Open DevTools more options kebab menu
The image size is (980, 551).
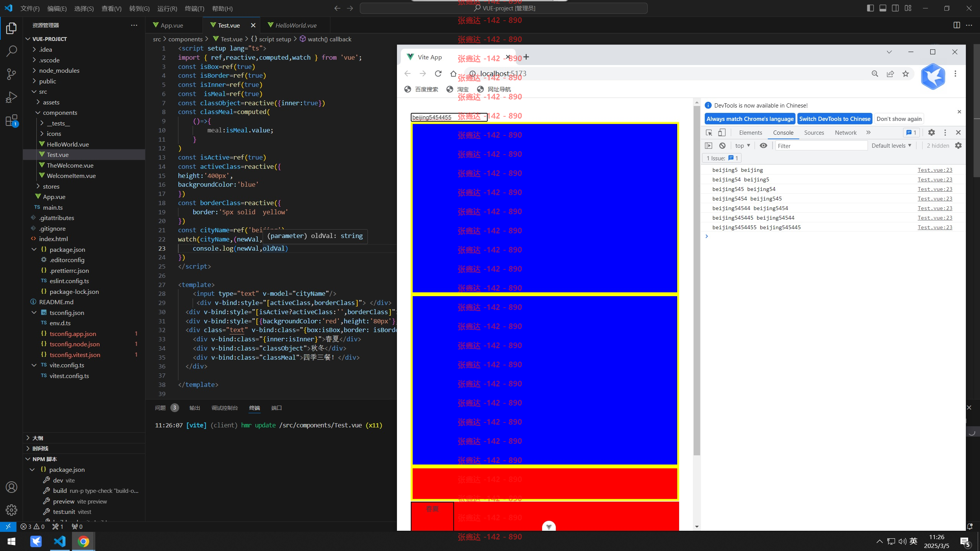pyautogui.click(x=945, y=132)
